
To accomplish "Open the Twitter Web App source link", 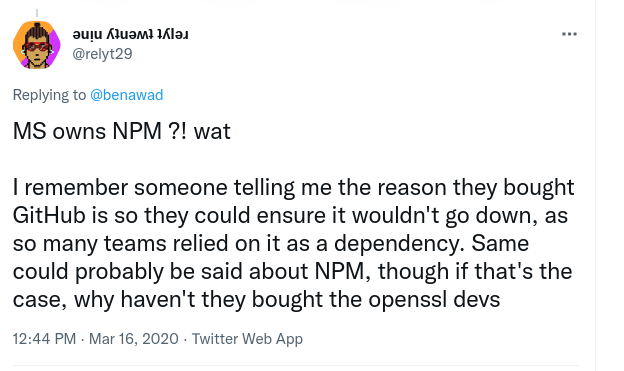I will (x=247, y=339).
